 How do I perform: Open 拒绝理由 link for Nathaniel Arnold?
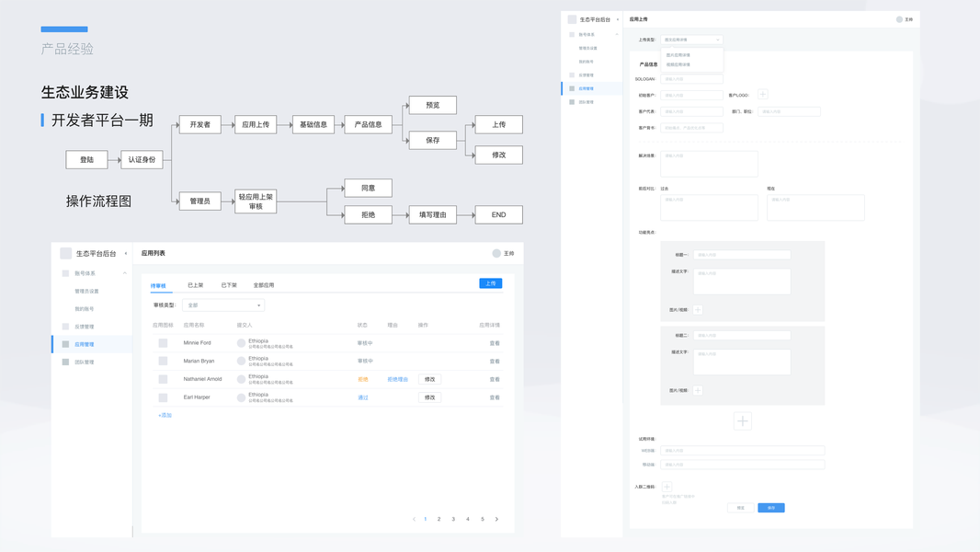397,379
